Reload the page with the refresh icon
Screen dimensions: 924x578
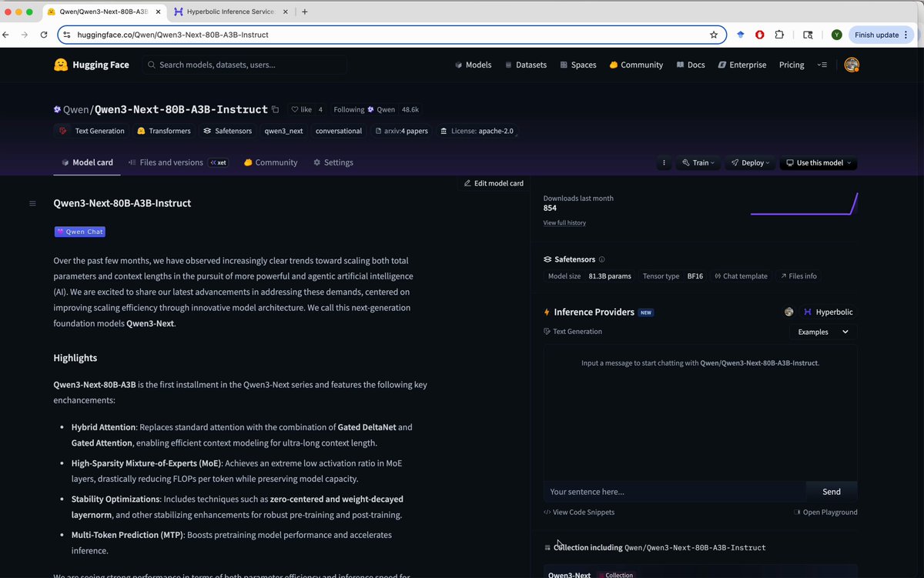coord(43,35)
